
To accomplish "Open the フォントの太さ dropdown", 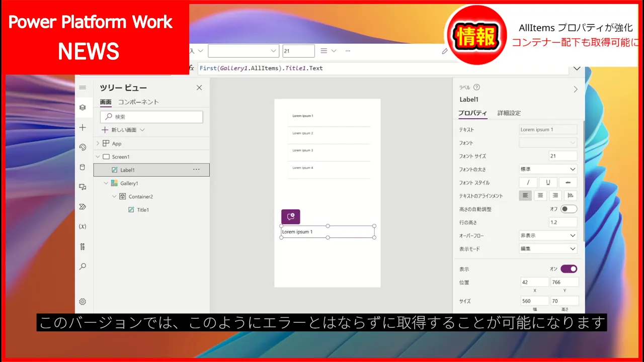I will (548, 169).
